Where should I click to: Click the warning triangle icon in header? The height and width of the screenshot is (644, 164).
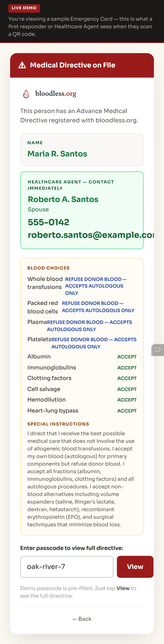(22, 65)
